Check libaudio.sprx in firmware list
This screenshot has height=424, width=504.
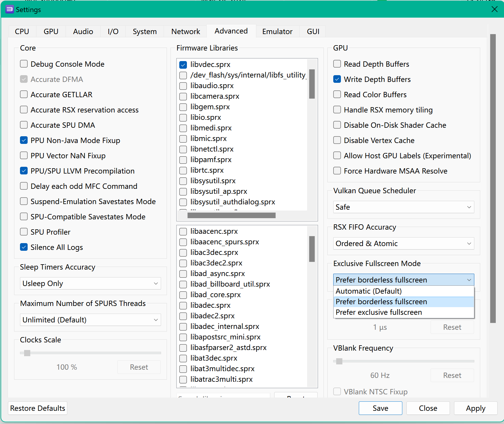point(183,86)
